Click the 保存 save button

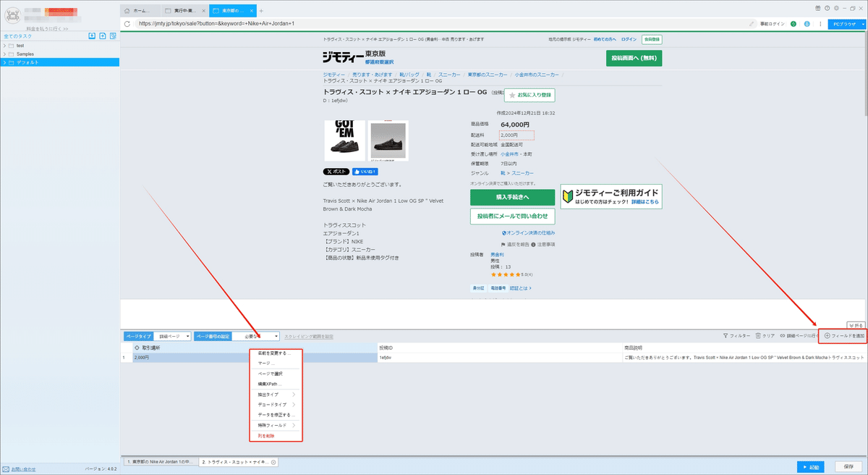848,467
